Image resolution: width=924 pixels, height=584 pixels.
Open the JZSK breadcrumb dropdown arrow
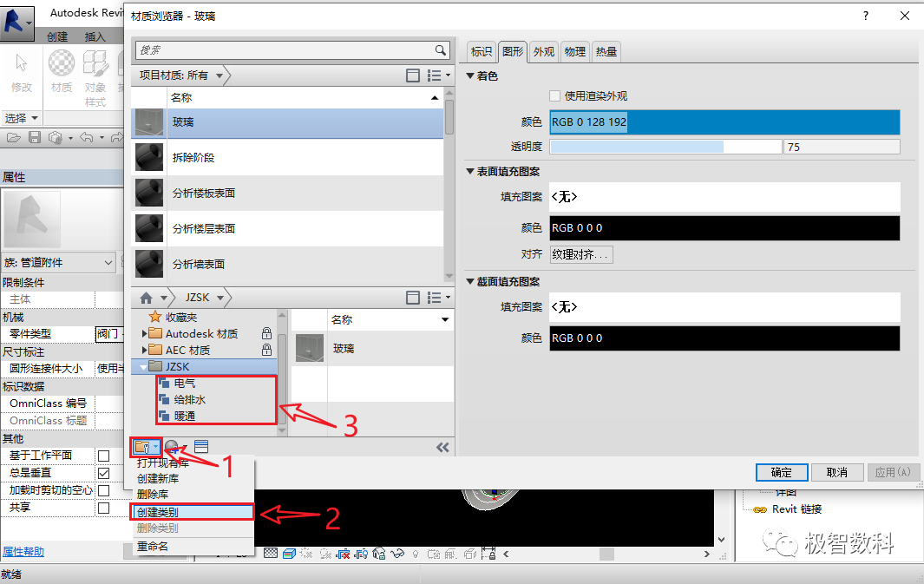(x=220, y=298)
